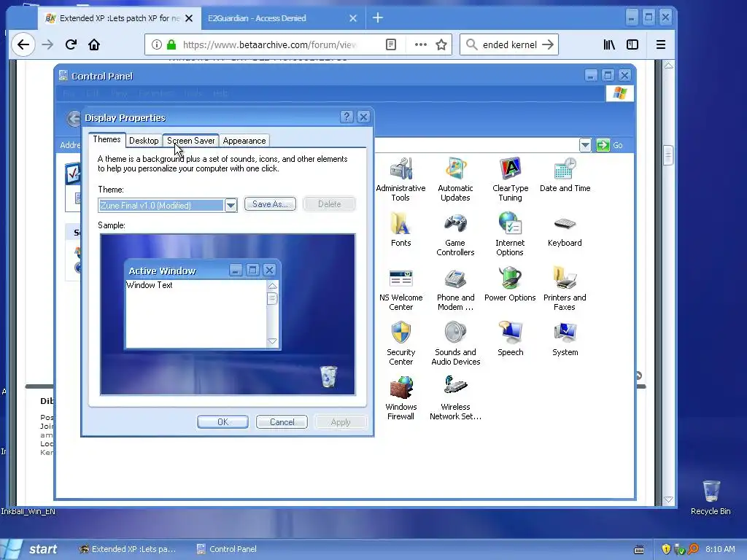
Task: Submit search with arrow in search box
Action: pyautogui.click(x=548, y=44)
